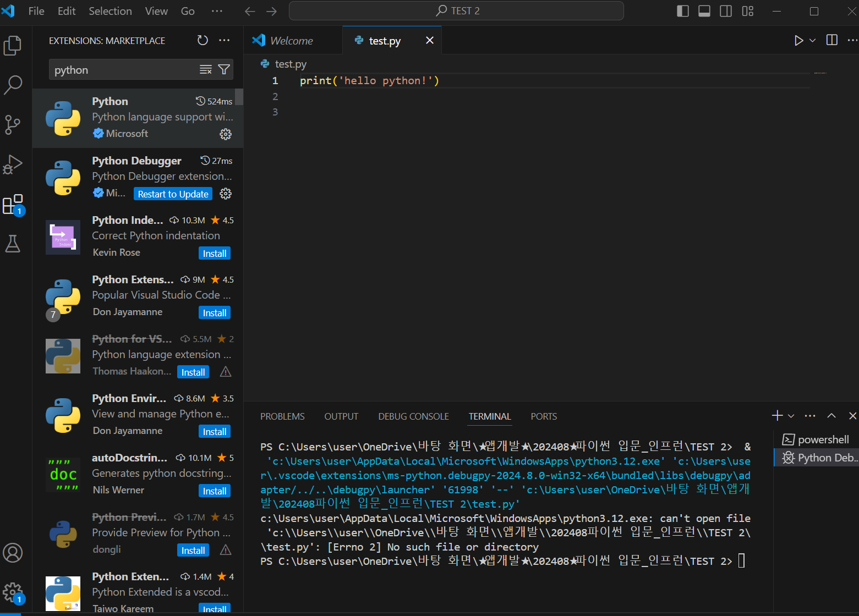This screenshot has width=859, height=616.
Task: Open new terminal launch profile dropdown
Action: tap(791, 416)
